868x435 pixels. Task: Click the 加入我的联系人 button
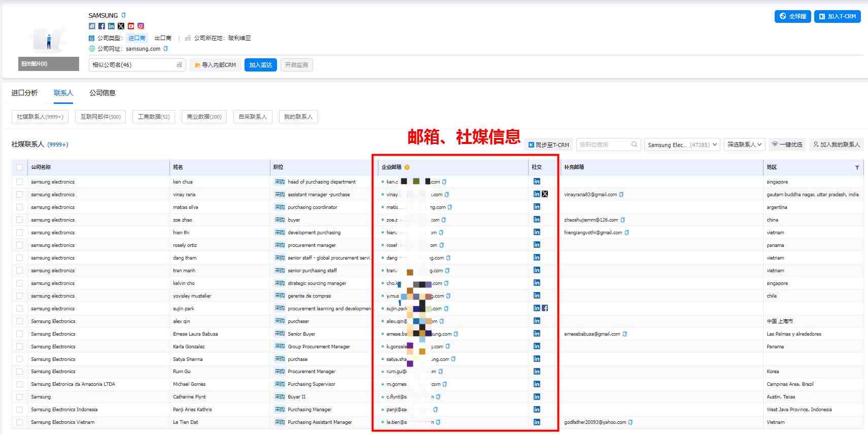pos(836,144)
